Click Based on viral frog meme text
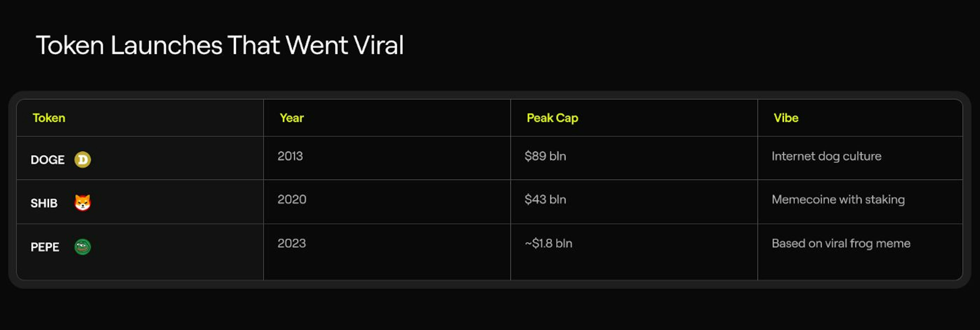The height and width of the screenshot is (330, 980). pos(841,243)
